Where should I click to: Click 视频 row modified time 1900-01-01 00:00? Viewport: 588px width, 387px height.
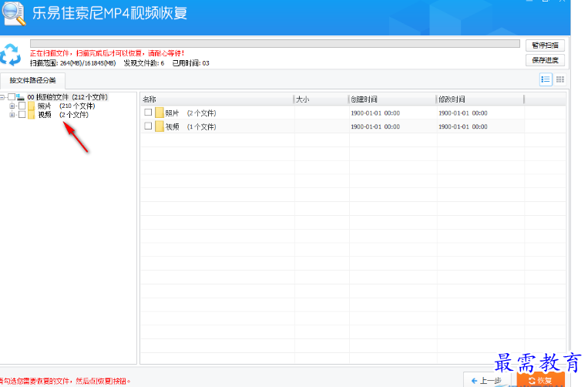click(x=462, y=126)
